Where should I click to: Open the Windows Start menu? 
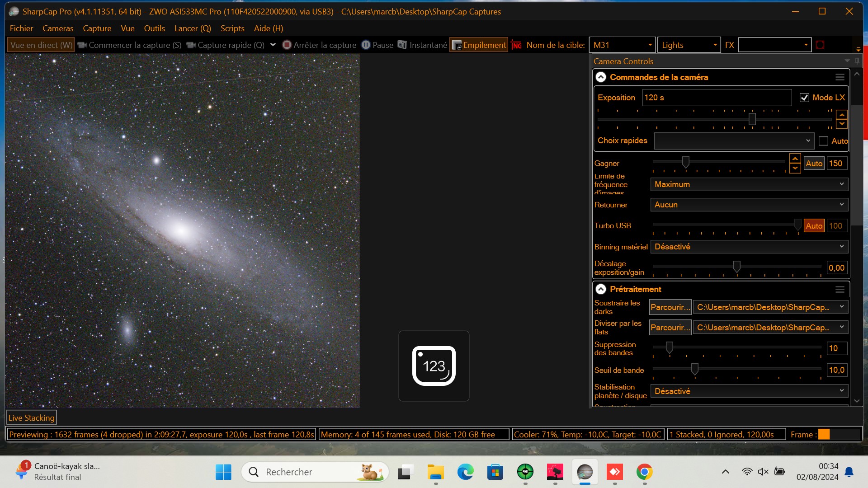[x=223, y=472]
